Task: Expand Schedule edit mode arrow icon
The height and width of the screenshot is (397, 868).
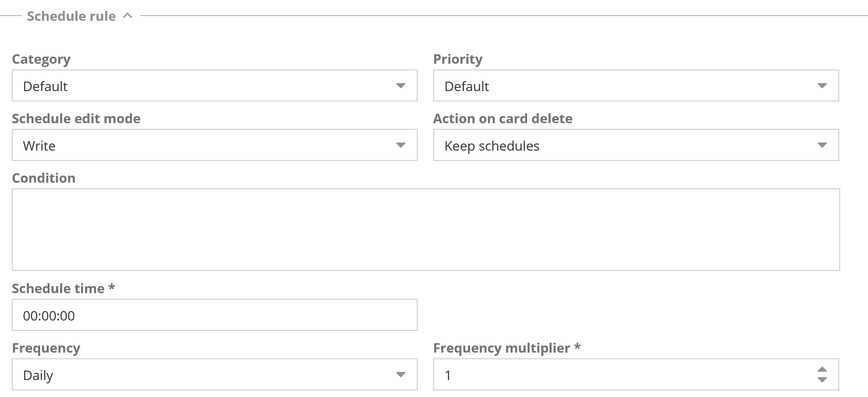Action: point(401,145)
